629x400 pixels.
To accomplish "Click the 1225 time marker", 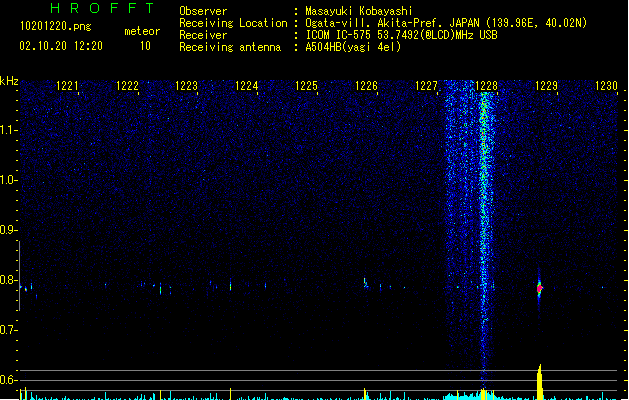I will [306, 86].
